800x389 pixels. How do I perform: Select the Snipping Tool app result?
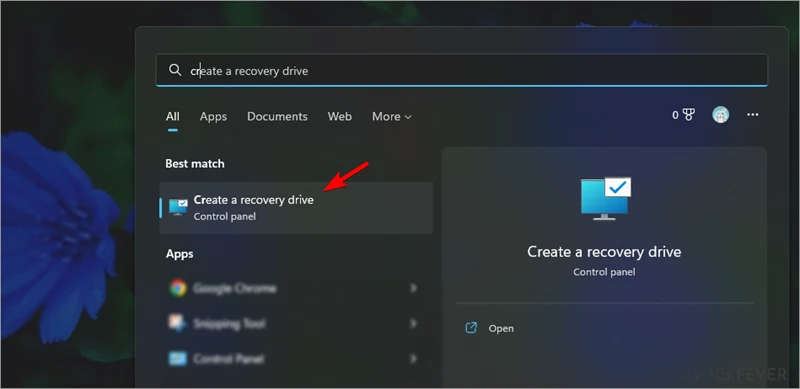pos(296,324)
